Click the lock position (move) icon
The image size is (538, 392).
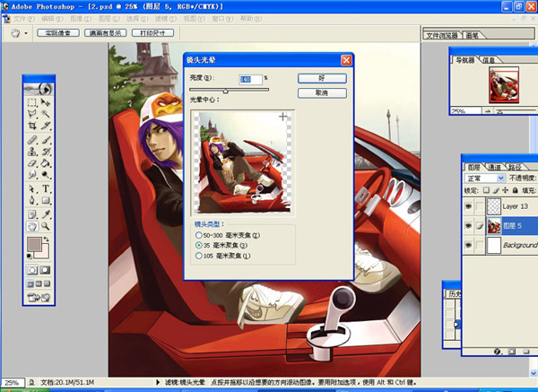[x=505, y=190]
